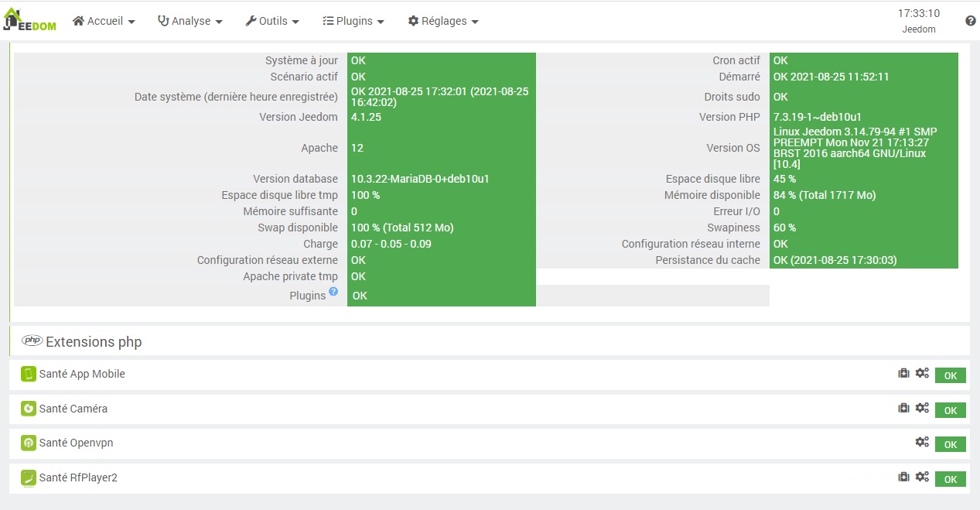
Task: Expand the Santé Openvpn section
Action: 489,443
